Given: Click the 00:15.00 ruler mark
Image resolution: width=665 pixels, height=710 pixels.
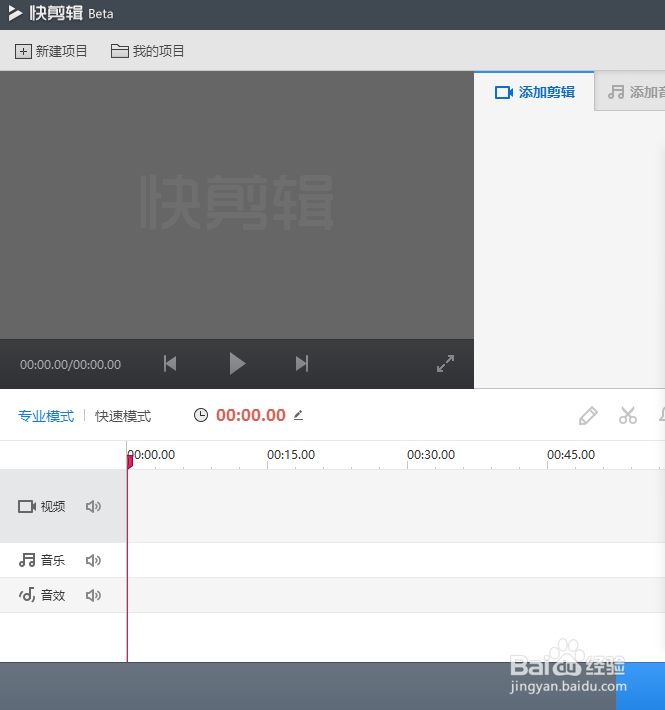Looking at the screenshot, I should pyautogui.click(x=291, y=455).
